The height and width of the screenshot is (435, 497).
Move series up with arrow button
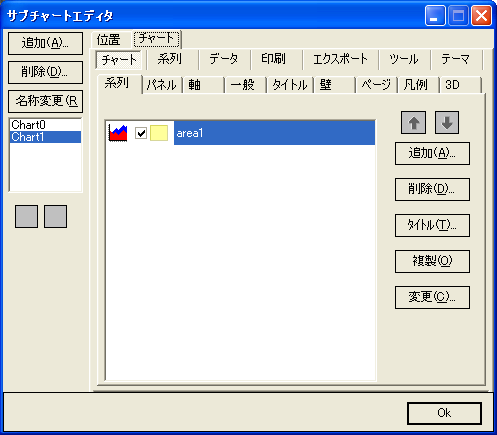tap(413, 123)
